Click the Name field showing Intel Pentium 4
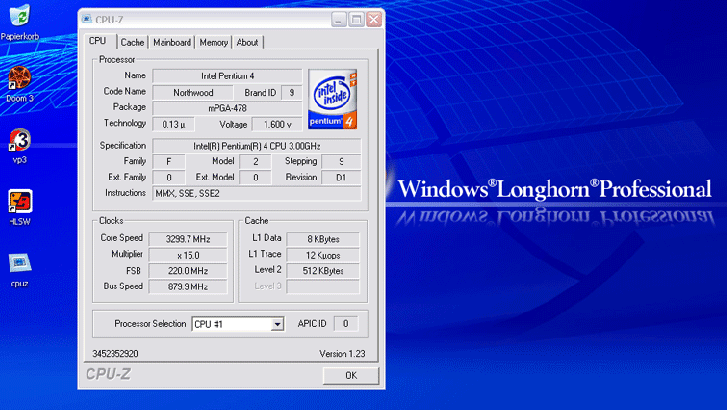The height and width of the screenshot is (410, 727). (227, 76)
